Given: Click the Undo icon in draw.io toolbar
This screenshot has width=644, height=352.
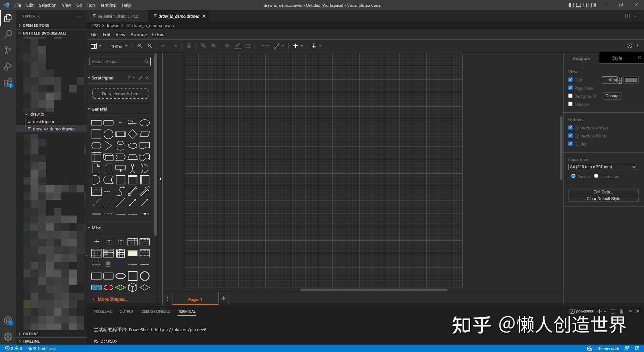Looking at the screenshot, I should pos(164,46).
